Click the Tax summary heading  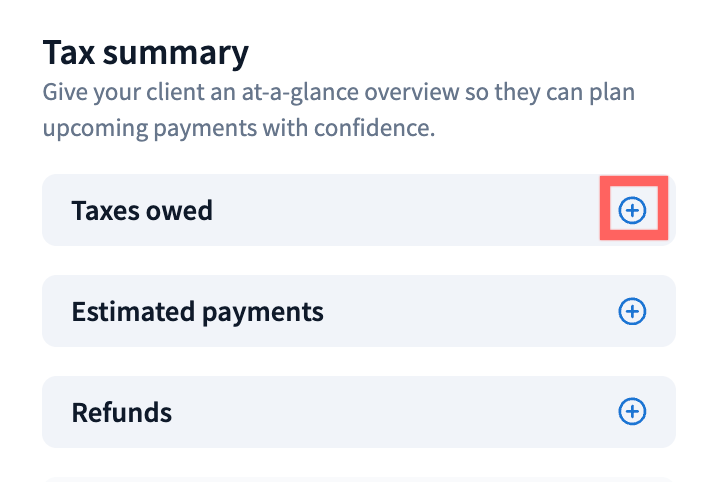145,53
